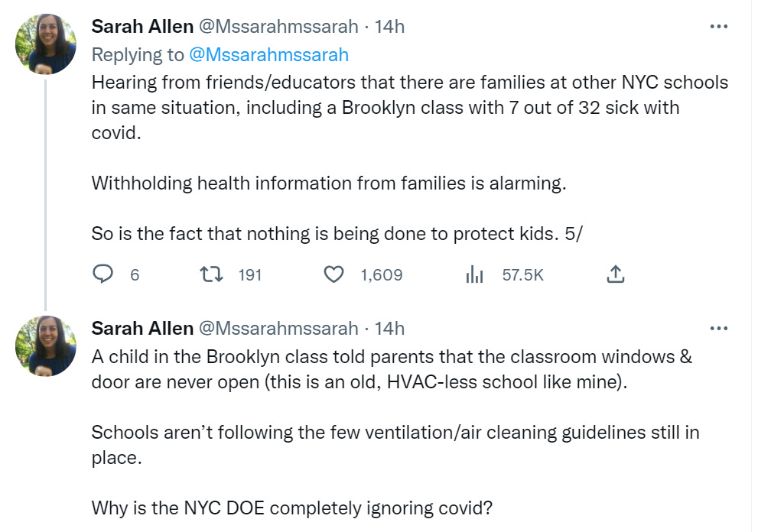This screenshot has width=758, height=532.
Task: Open Sarah Allen name on second tweet
Action: coord(142,329)
